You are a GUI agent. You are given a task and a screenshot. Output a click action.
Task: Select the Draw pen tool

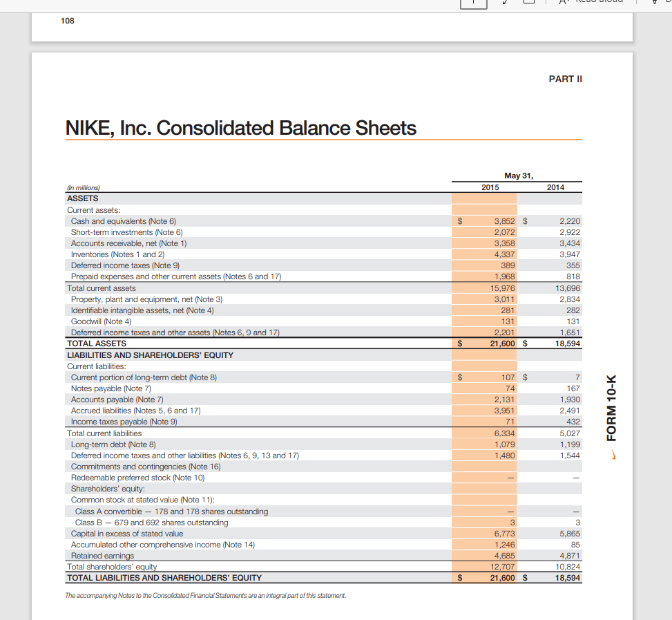[x=654, y=3]
